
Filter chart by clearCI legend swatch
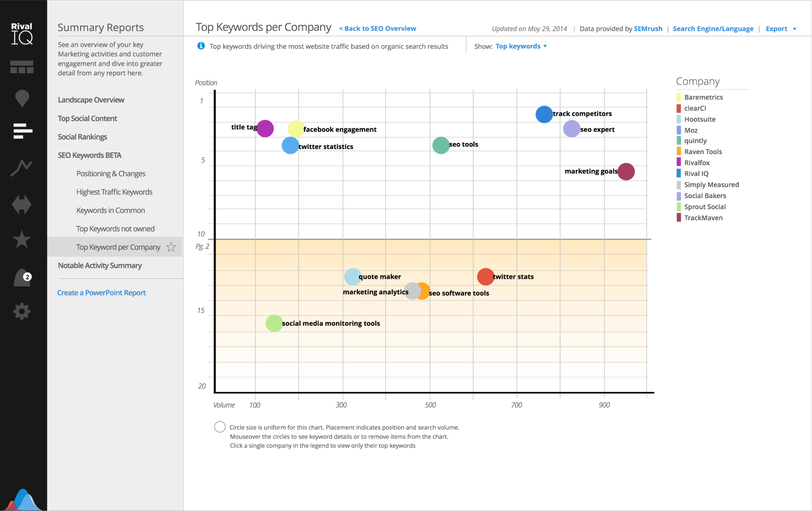679,108
